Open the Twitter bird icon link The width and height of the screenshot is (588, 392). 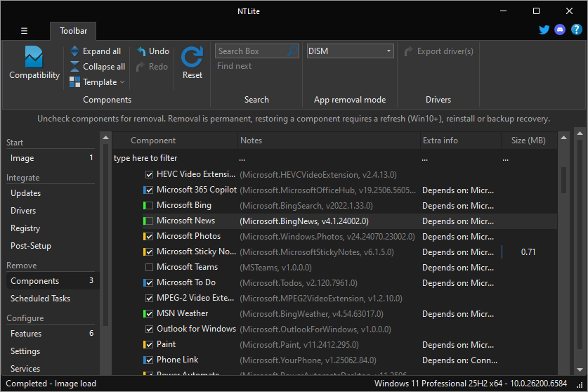[544, 30]
